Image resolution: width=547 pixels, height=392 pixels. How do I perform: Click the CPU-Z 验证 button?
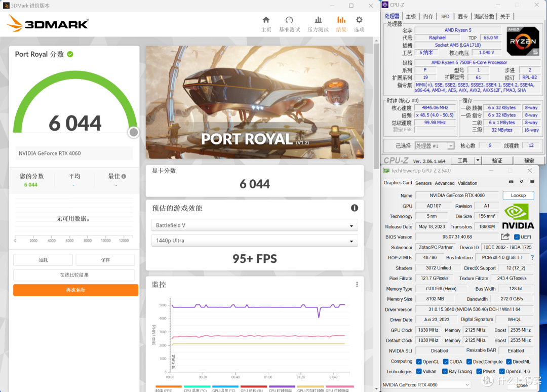point(497,161)
